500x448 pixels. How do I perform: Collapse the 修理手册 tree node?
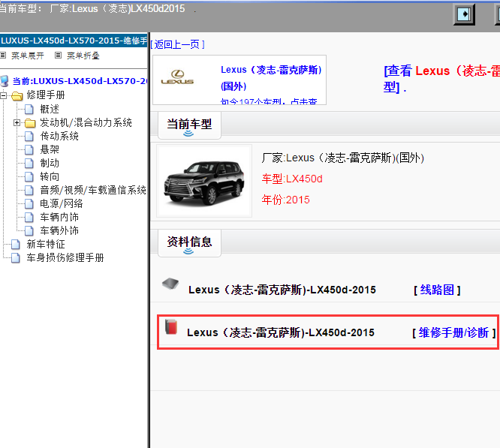[x=3, y=95]
